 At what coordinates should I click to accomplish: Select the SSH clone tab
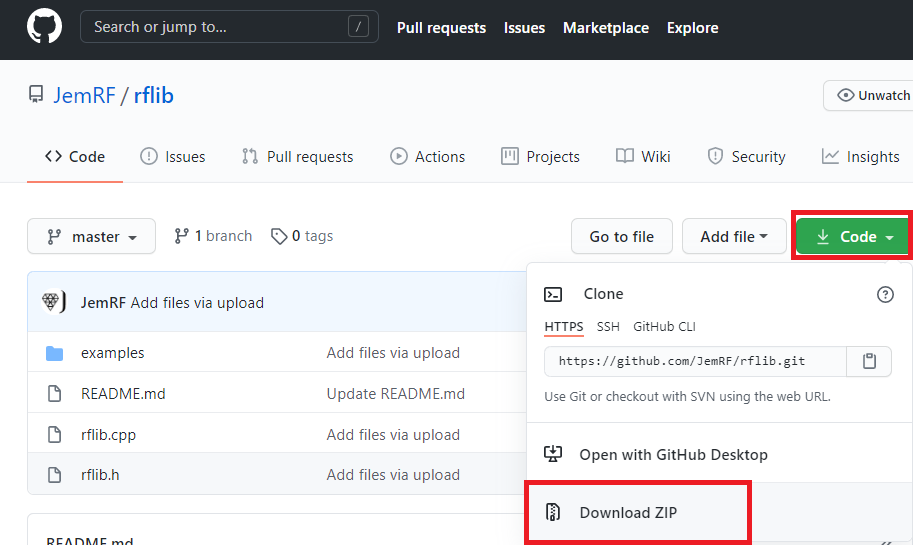pyautogui.click(x=608, y=327)
